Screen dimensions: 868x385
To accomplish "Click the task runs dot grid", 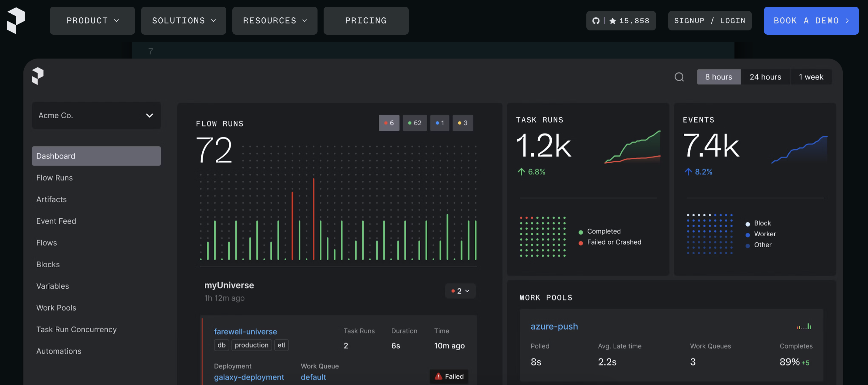I will tap(543, 237).
